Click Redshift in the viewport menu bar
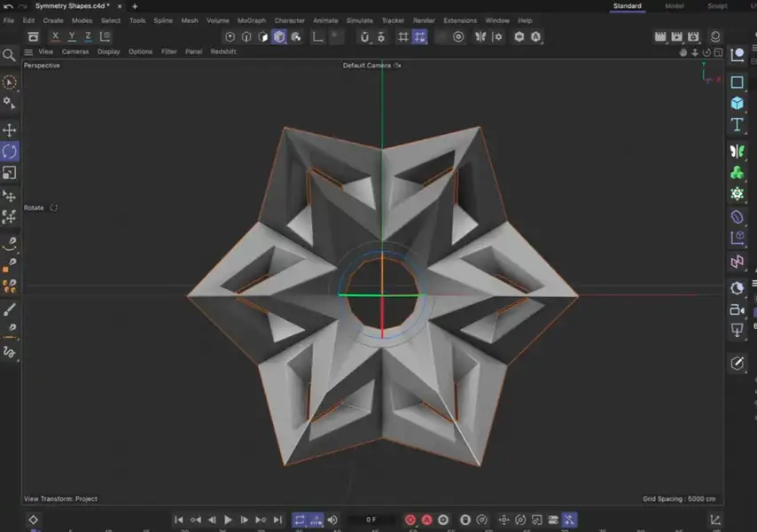 [x=222, y=51]
